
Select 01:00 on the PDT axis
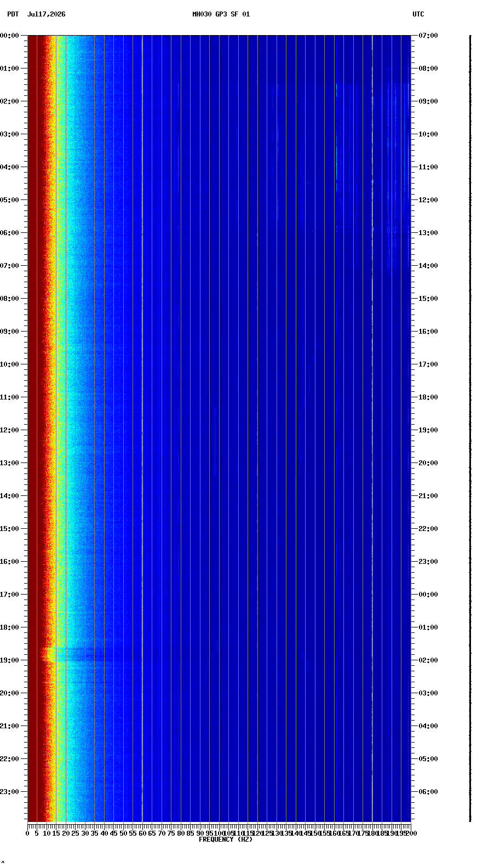[9, 68]
